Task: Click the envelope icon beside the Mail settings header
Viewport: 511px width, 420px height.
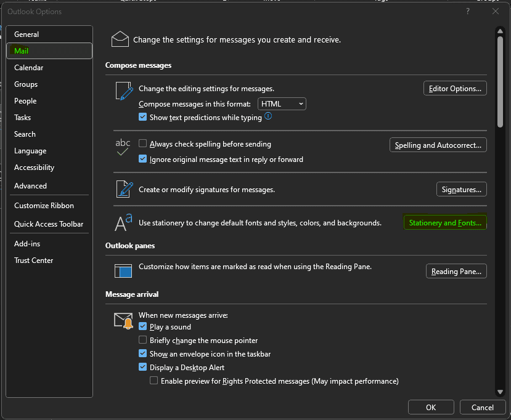Action: pyautogui.click(x=120, y=39)
